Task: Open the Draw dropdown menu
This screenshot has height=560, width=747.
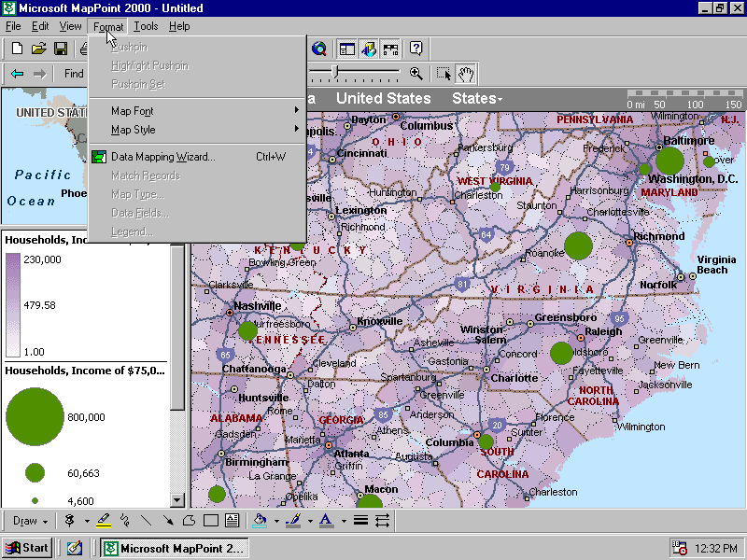Action: click(30, 521)
